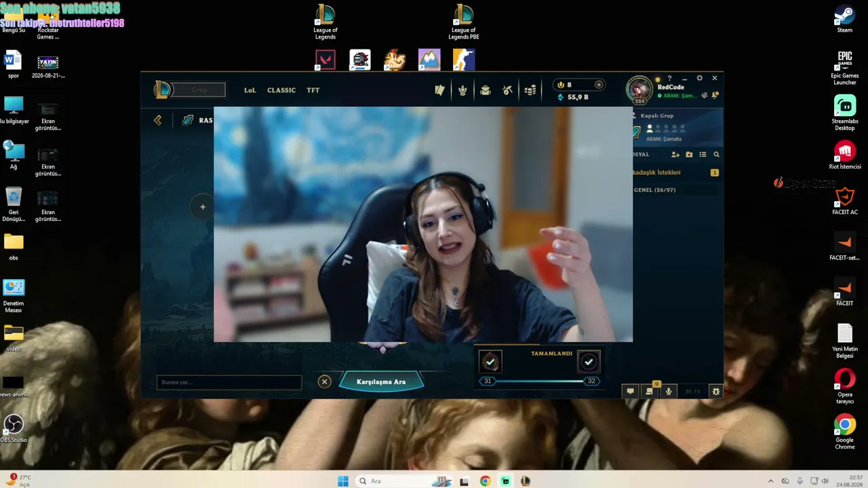The height and width of the screenshot is (488, 868).
Task: Open Streamlabs Desktop shortcut
Action: (x=844, y=113)
